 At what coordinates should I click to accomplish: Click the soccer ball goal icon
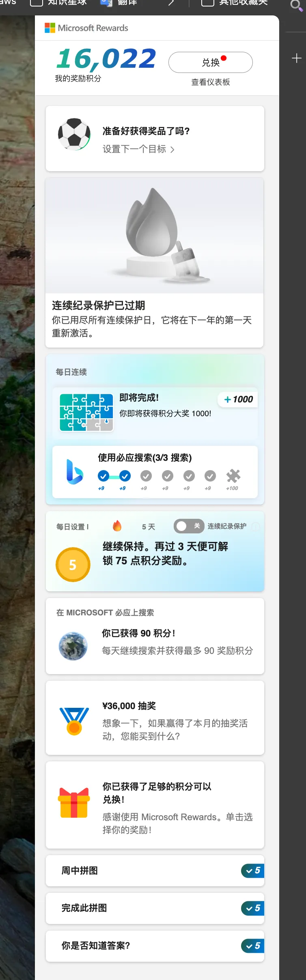[74, 134]
